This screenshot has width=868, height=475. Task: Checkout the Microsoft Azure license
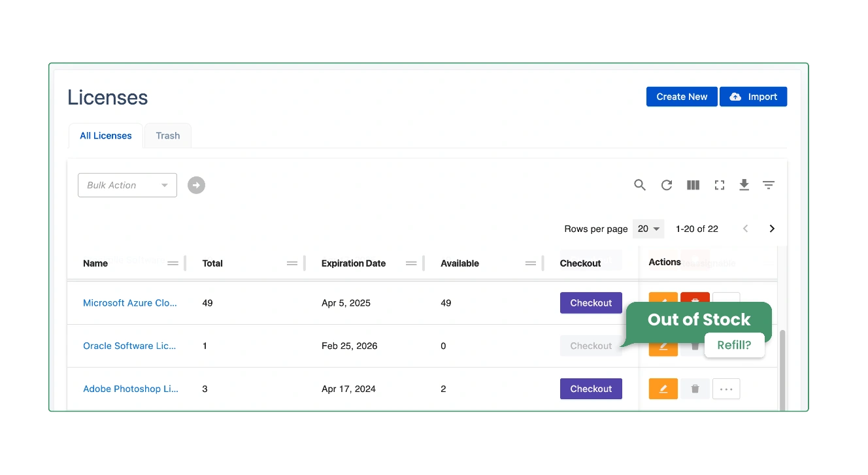pyautogui.click(x=591, y=303)
